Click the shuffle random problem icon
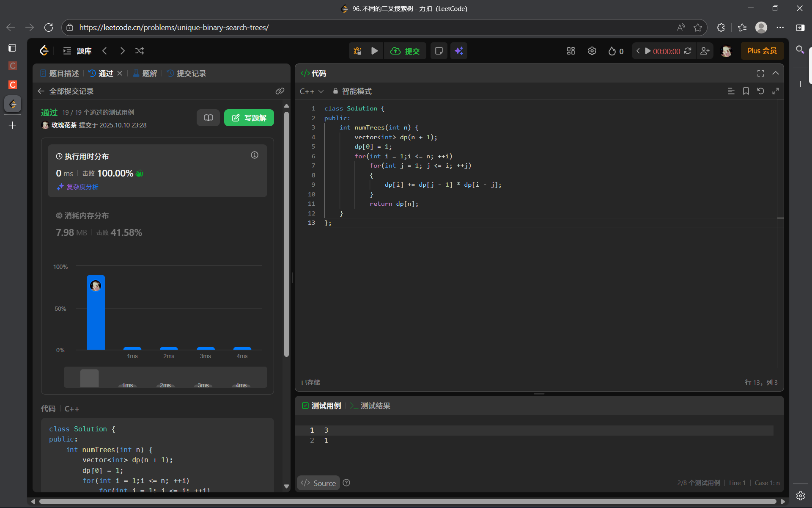The height and width of the screenshot is (508, 812). tap(140, 51)
